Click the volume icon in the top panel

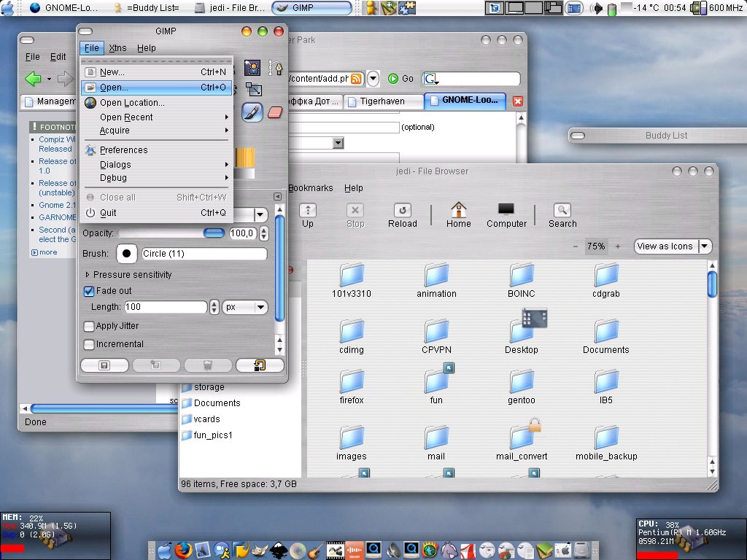[x=597, y=8]
